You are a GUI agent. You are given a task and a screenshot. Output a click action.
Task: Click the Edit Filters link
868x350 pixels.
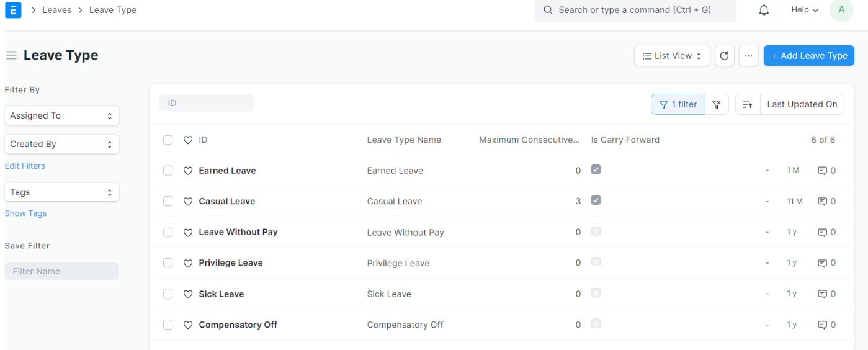(25, 166)
